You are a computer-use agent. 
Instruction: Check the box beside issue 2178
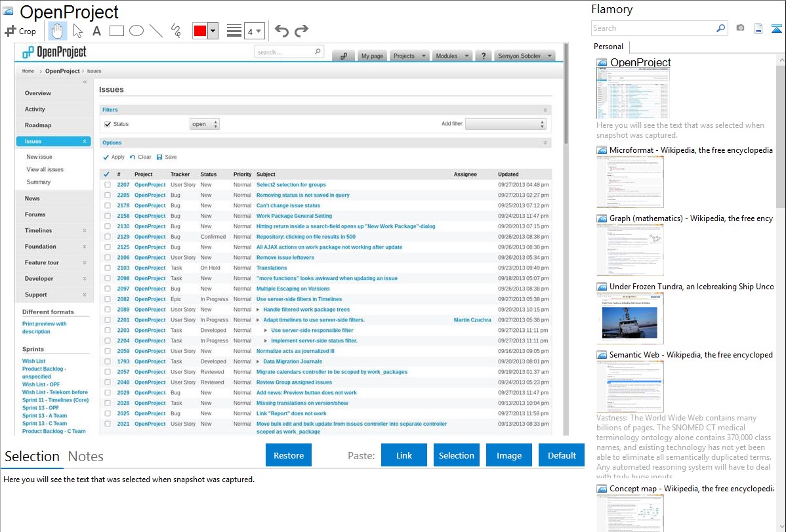tap(108, 205)
